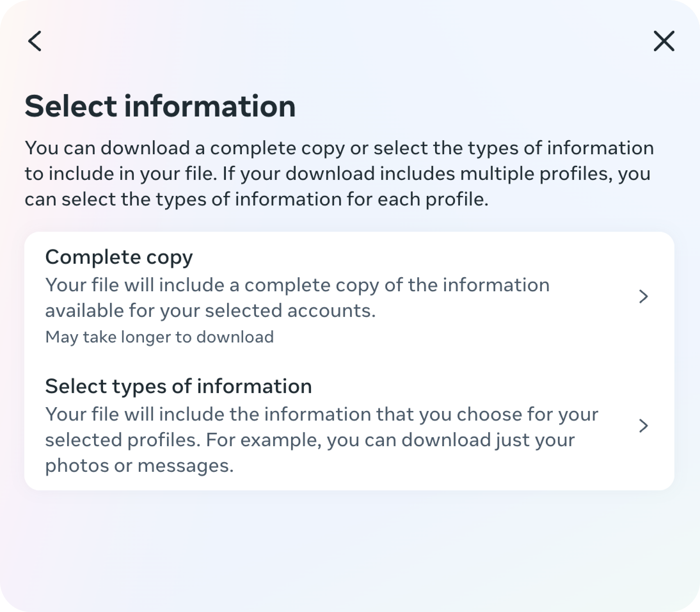Viewport: 700px width, 612px height.
Task: Click the right-pointing arrow beside Complete copy
Action: tap(644, 296)
